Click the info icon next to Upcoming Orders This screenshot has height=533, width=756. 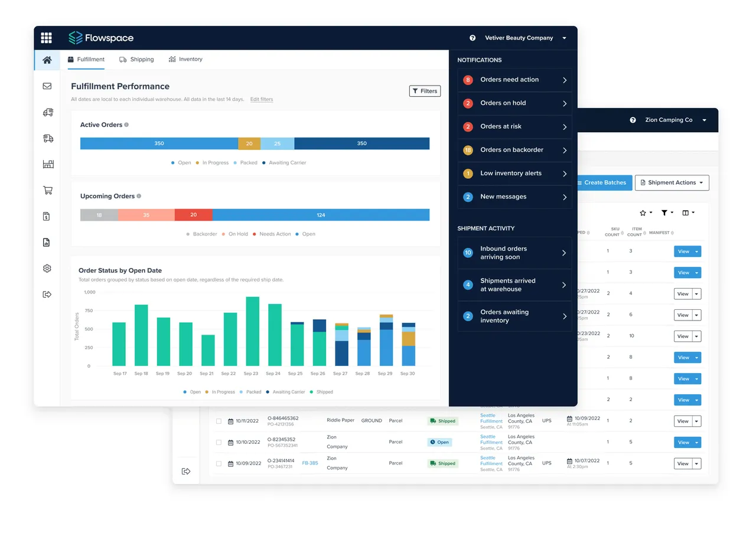coord(139,196)
